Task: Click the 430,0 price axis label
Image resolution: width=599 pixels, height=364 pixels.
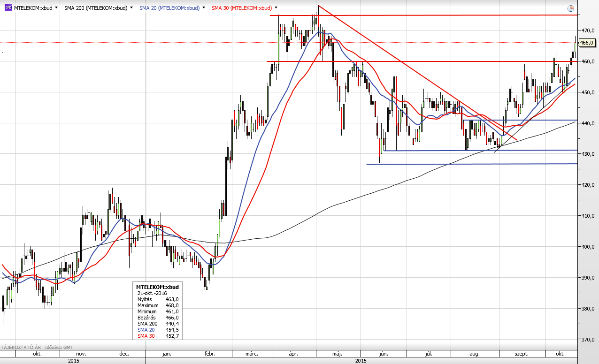Action: click(x=589, y=154)
